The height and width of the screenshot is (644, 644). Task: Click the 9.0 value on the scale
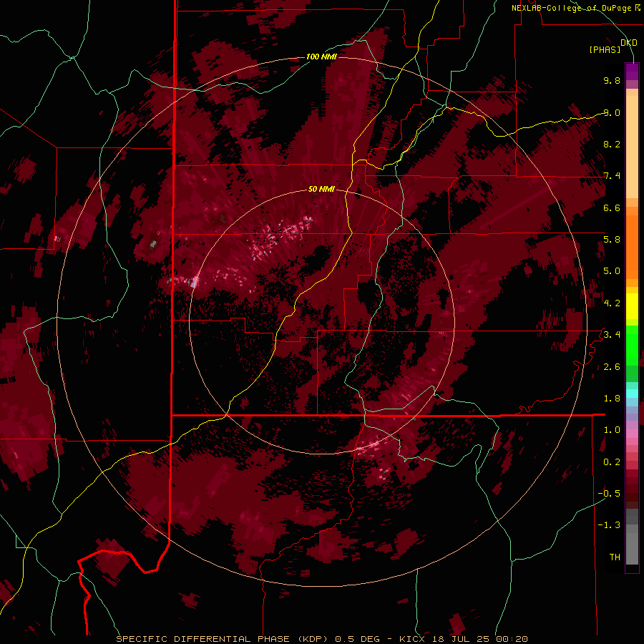pyautogui.click(x=612, y=112)
